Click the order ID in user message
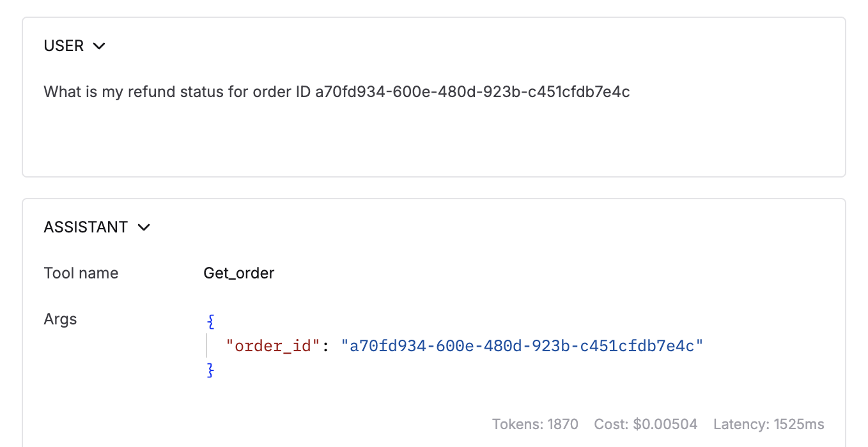 point(473,92)
